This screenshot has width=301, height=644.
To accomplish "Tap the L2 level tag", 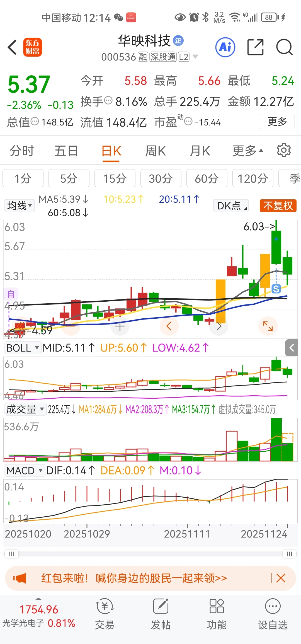I will (184, 57).
